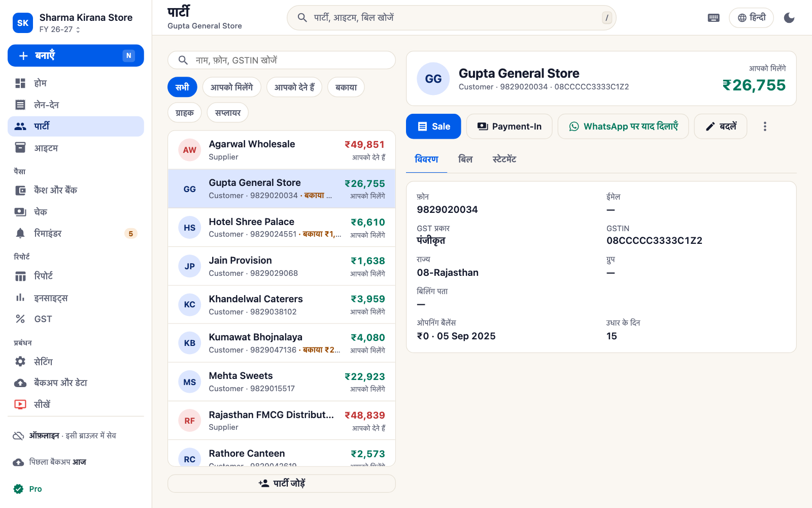Toggle the सप्लायर filter chip

pyautogui.click(x=228, y=113)
